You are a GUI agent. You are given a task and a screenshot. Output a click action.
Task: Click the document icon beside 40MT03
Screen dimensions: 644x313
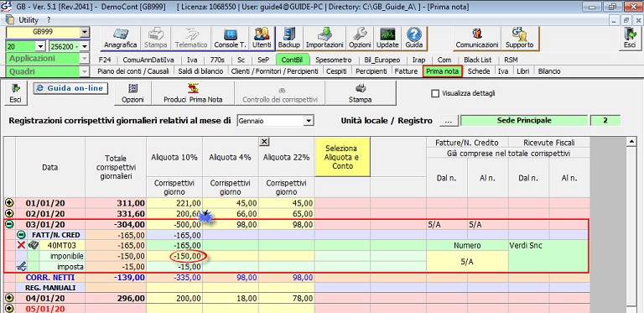(33, 245)
